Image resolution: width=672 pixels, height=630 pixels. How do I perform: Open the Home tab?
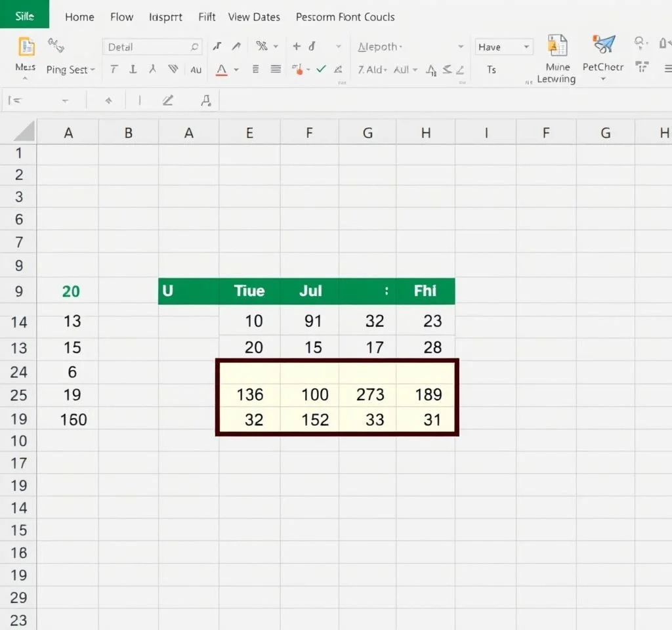point(79,17)
